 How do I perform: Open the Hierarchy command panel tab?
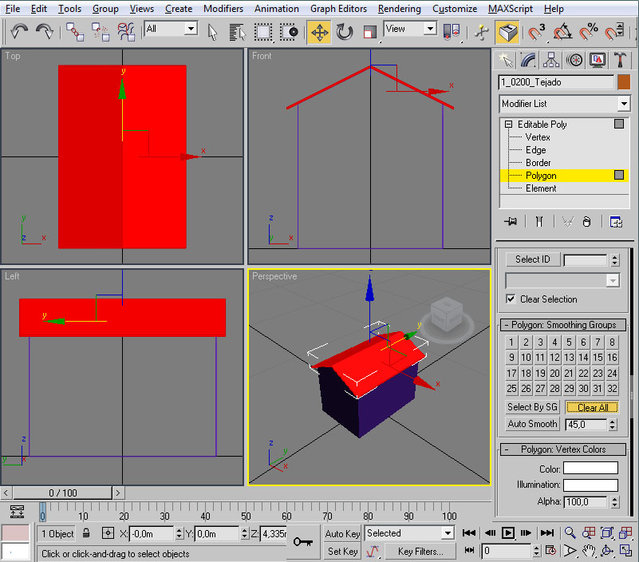click(554, 60)
